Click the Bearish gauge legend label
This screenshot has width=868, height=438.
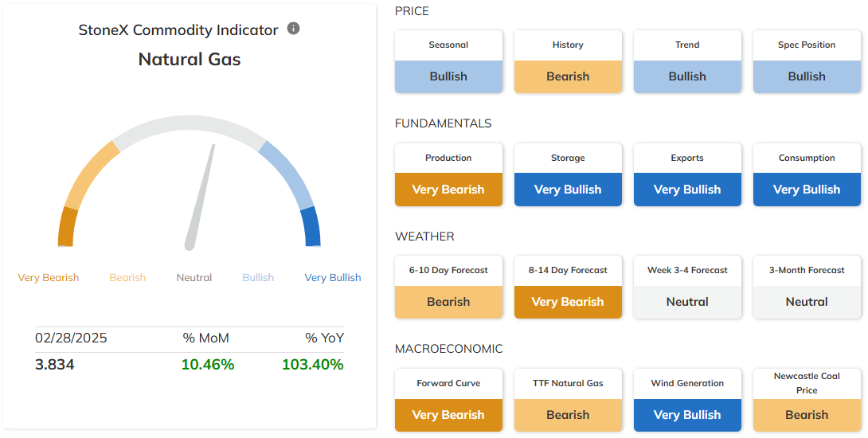127,277
